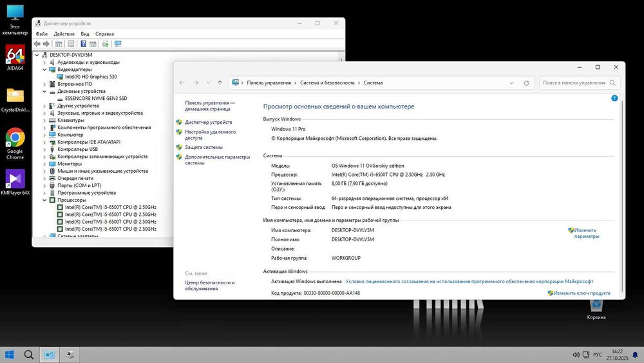
Task: Click the Back arrow in System window
Action: tap(182, 83)
